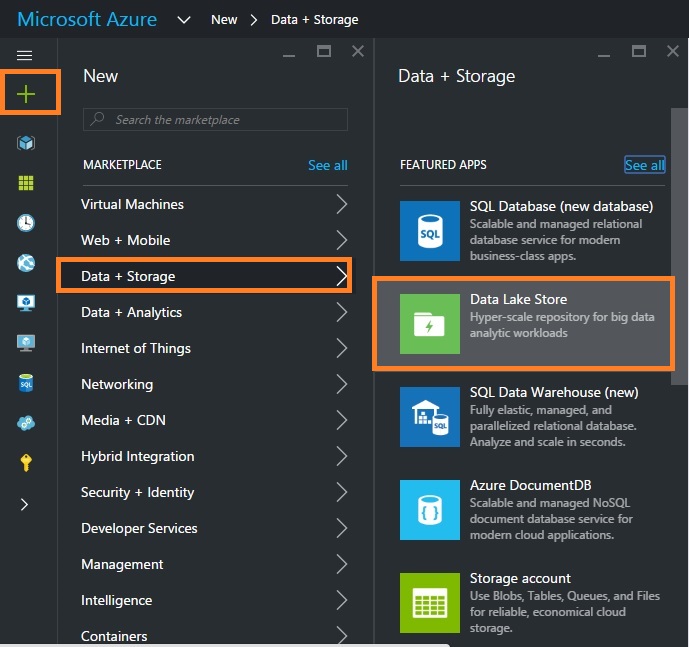
Task: Select the Data Lake Store tile icon
Action: click(x=429, y=325)
